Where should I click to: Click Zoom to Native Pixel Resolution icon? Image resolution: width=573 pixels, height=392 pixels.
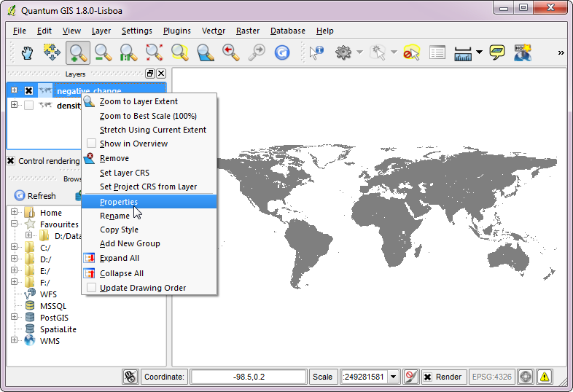(x=128, y=52)
